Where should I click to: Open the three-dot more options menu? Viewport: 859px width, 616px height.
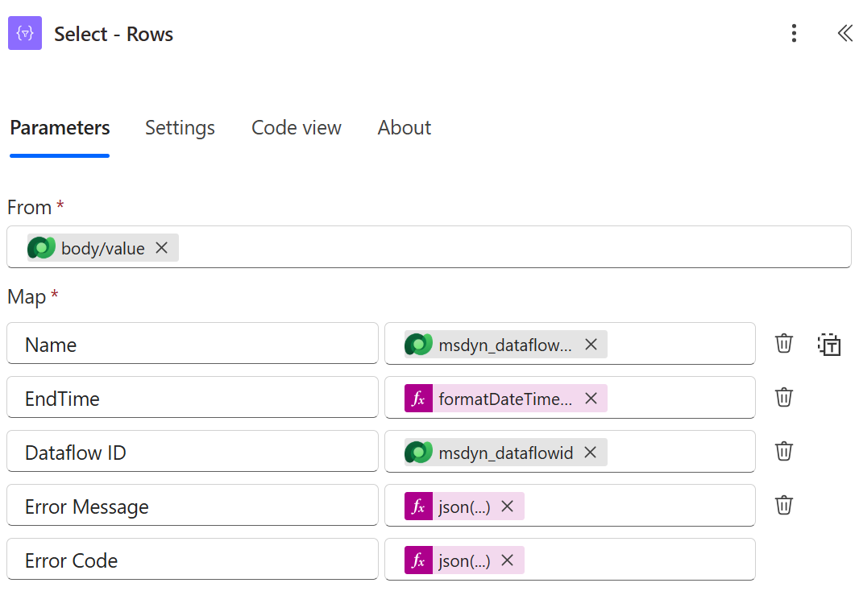point(794,33)
